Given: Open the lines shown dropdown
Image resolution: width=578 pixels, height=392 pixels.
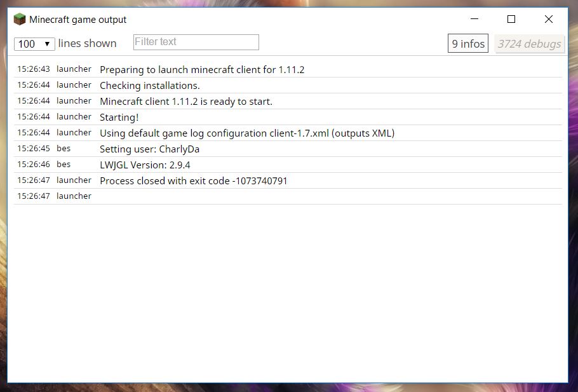Looking at the screenshot, I should pyautogui.click(x=34, y=44).
